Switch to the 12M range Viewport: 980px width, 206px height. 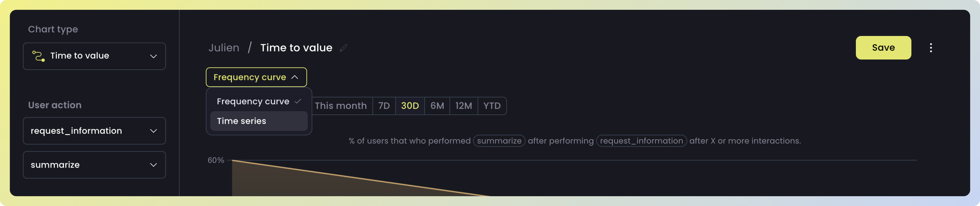click(x=463, y=106)
